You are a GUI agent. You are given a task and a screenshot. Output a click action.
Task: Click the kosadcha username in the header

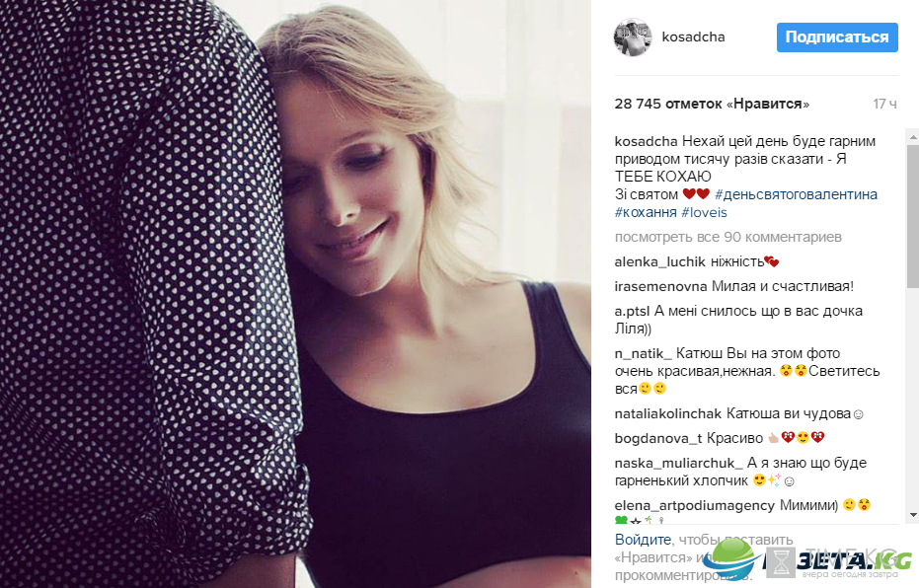(x=693, y=37)
